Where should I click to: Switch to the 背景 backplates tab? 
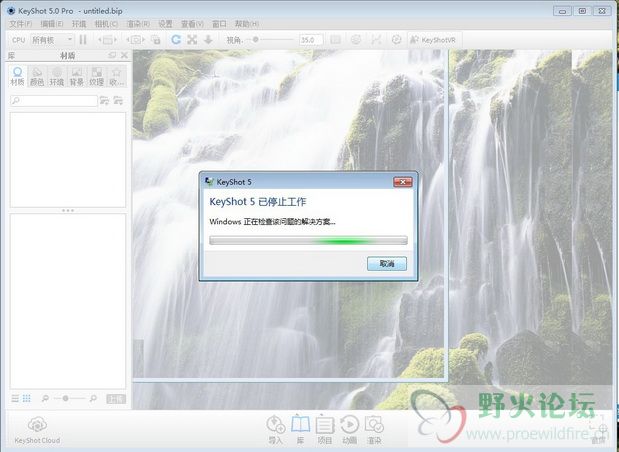point(77,76)
